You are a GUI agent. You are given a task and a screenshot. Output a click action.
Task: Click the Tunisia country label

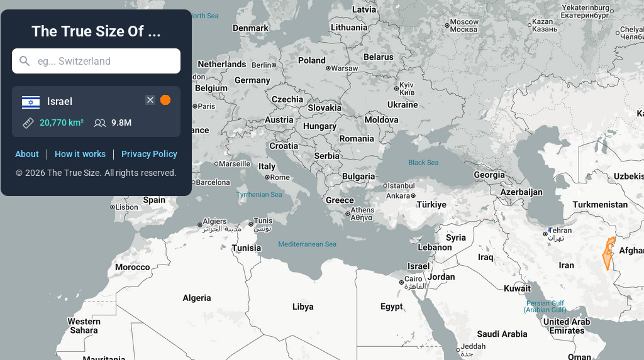247,248
